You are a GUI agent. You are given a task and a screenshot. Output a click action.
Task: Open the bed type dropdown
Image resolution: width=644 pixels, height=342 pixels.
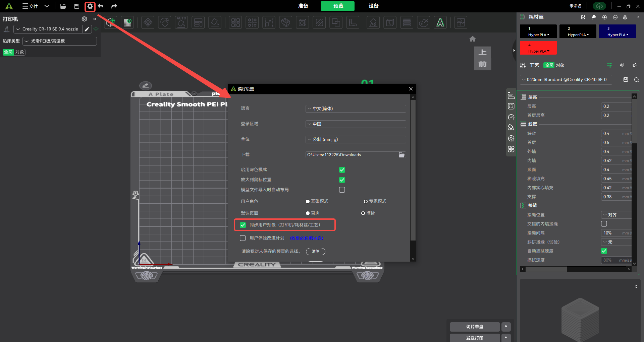(60, 41)
